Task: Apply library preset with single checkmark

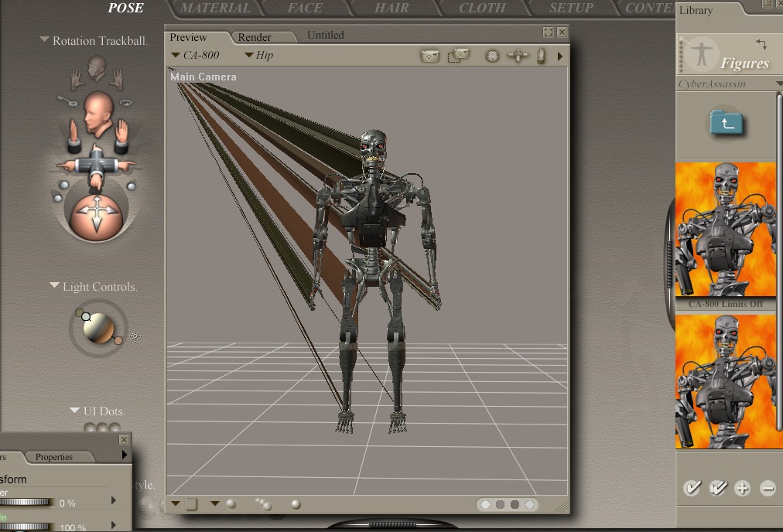Action: click(x=692, y=488)
